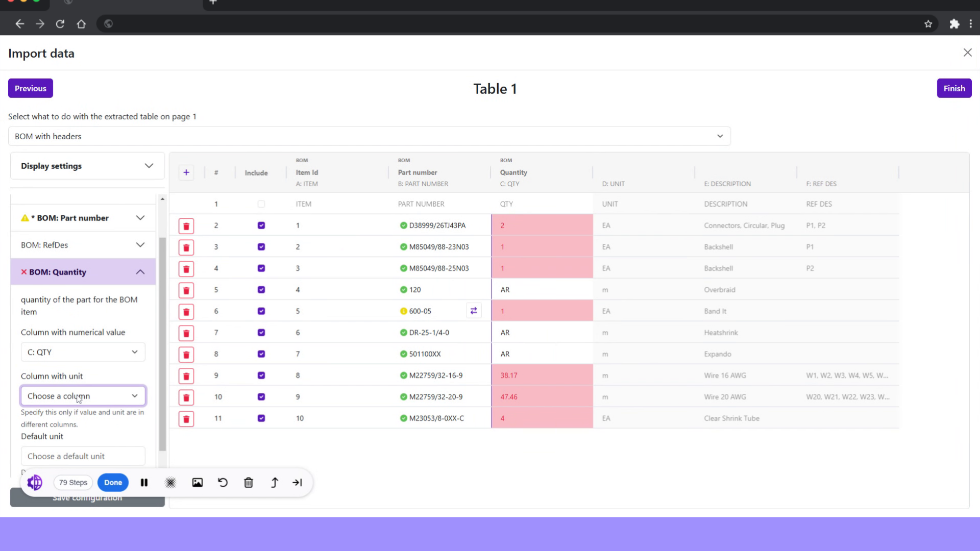Delete the row for part M23053/8-0XX-C

point(186,419)
